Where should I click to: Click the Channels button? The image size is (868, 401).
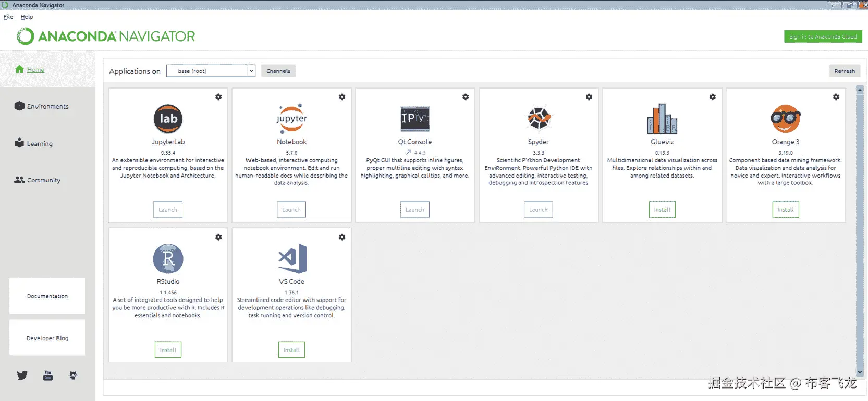(278, 71)
